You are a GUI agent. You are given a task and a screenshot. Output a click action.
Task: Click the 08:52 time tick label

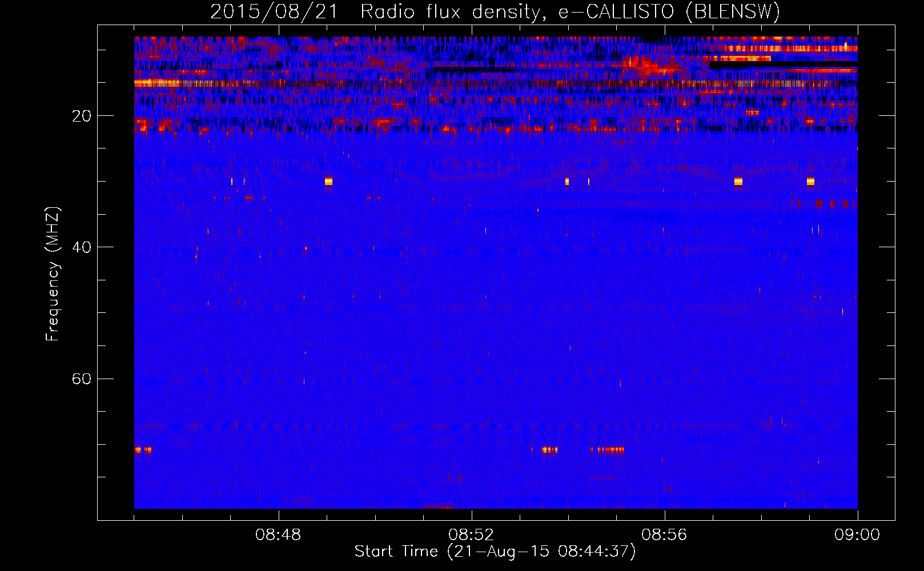click(x=471, y=535)
